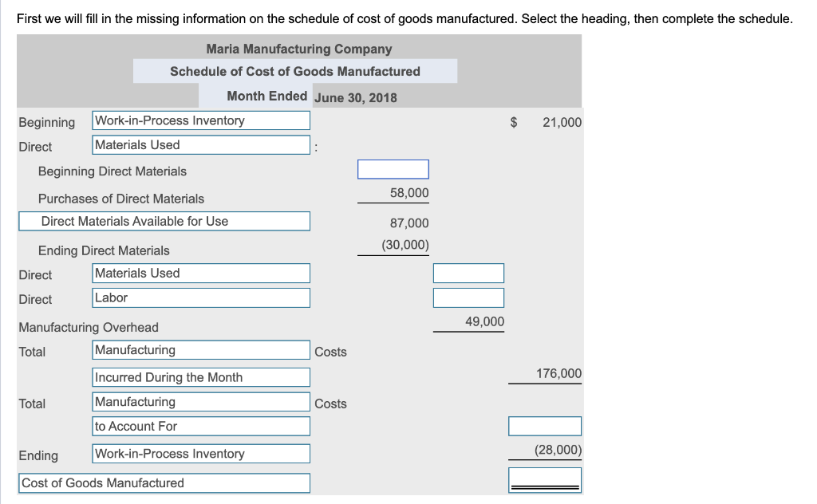Select the Direct Materials Available for Use cell
The image size is (817, 504).
tap(164, 221)
